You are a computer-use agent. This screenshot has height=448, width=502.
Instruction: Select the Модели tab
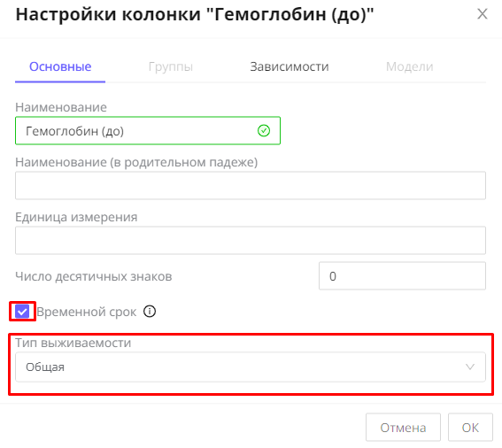[x=409, y=66]
